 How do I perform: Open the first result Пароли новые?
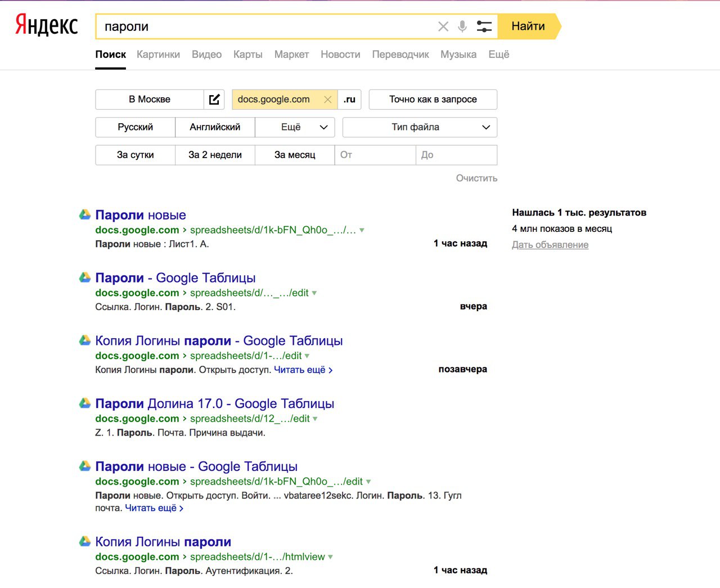[x=141, y=215]
